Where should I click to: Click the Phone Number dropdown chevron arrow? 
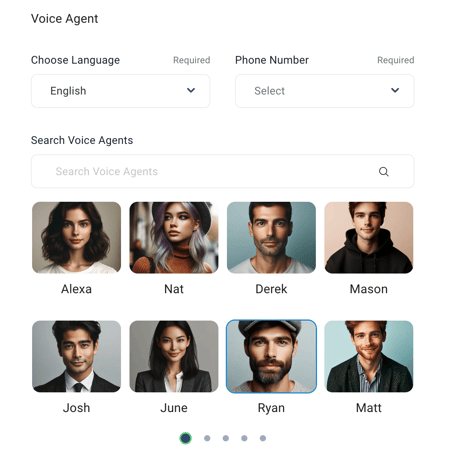395,90
